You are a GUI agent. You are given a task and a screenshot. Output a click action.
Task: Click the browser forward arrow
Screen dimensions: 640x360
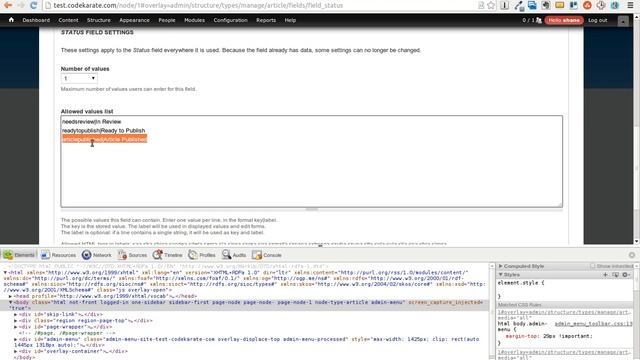click(21, 5)
